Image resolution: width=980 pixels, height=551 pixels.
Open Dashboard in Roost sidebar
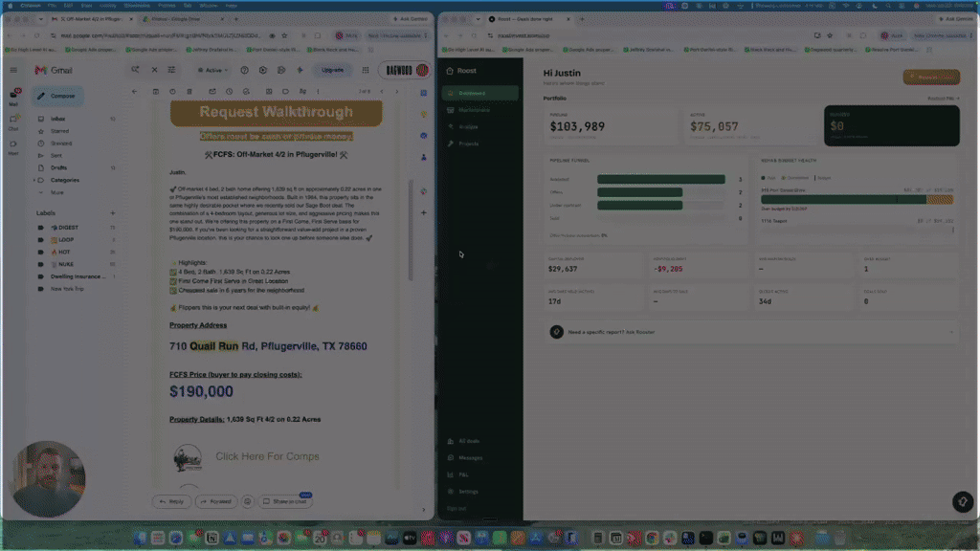[x=480, y=93]
